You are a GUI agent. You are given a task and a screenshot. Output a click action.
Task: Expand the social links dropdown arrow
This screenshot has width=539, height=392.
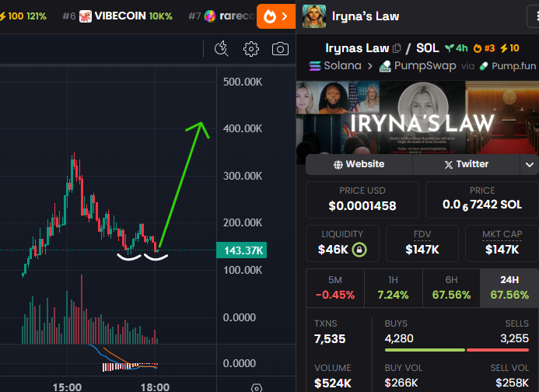point(529,164)
